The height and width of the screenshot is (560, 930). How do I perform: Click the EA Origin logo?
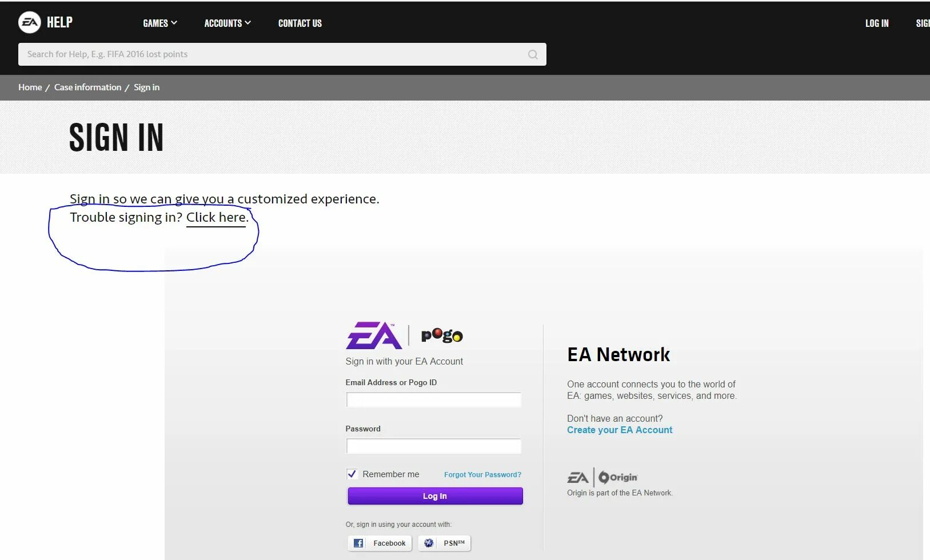tap(602, 477)
